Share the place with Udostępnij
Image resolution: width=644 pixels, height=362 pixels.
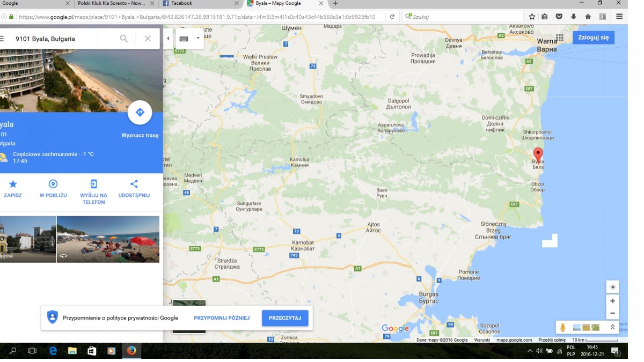[x=134, y=188]
